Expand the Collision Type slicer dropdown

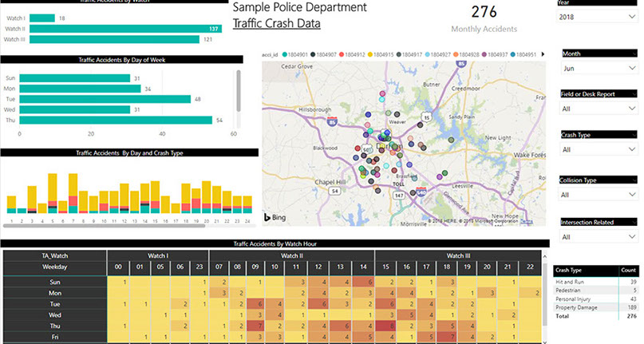(594, 193)
